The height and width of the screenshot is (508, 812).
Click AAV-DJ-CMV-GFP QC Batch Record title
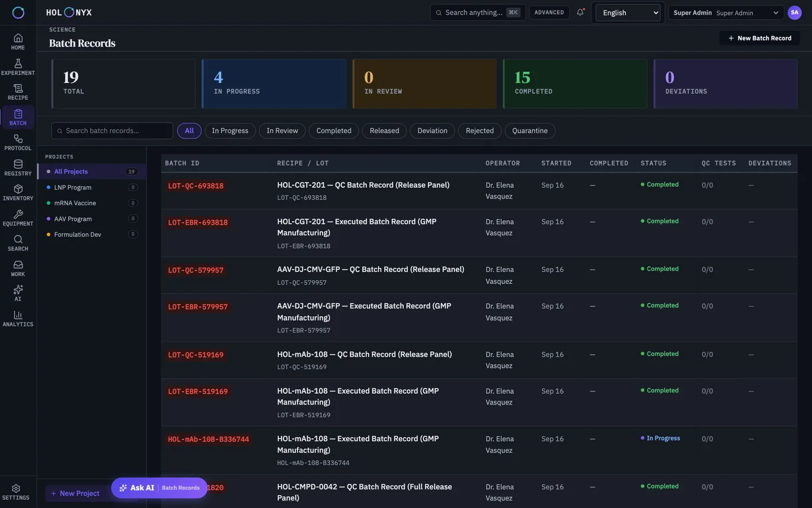[x=371, y=269]
